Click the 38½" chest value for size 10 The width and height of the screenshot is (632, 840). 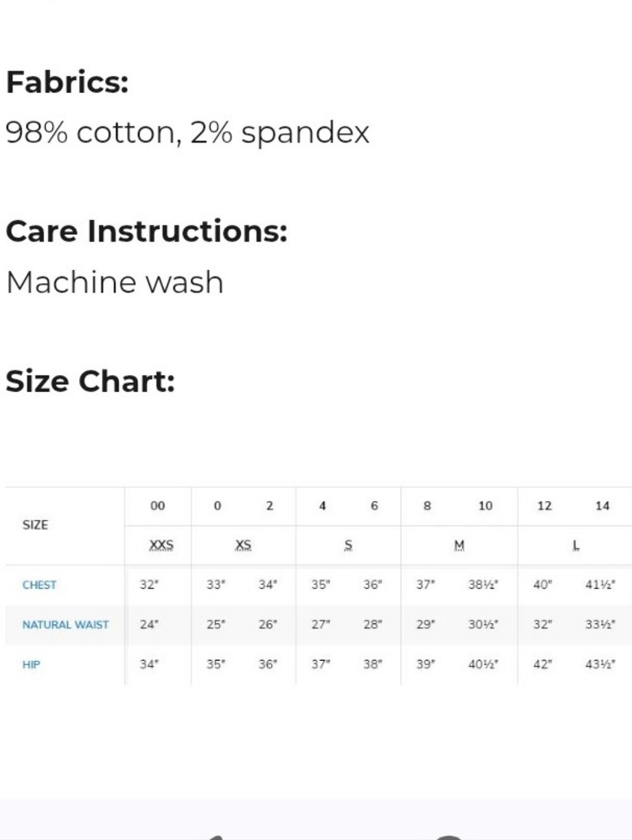pos(483,585)
